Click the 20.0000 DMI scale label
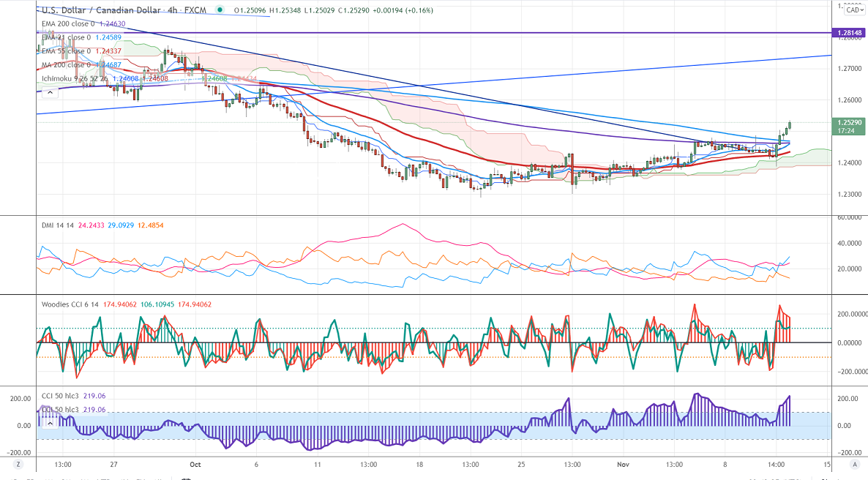This screenshot has width=868, height=480. (x=849, y=269)
